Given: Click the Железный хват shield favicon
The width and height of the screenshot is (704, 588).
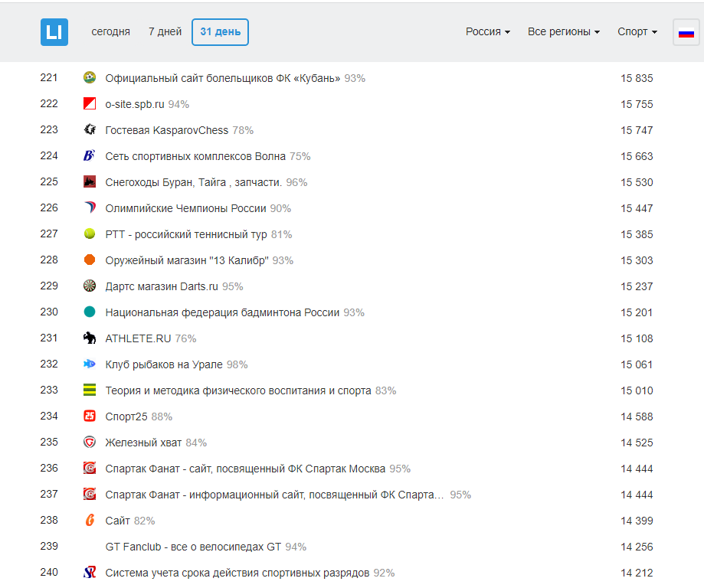Looking at the screenshot, I should pos(90,442).
